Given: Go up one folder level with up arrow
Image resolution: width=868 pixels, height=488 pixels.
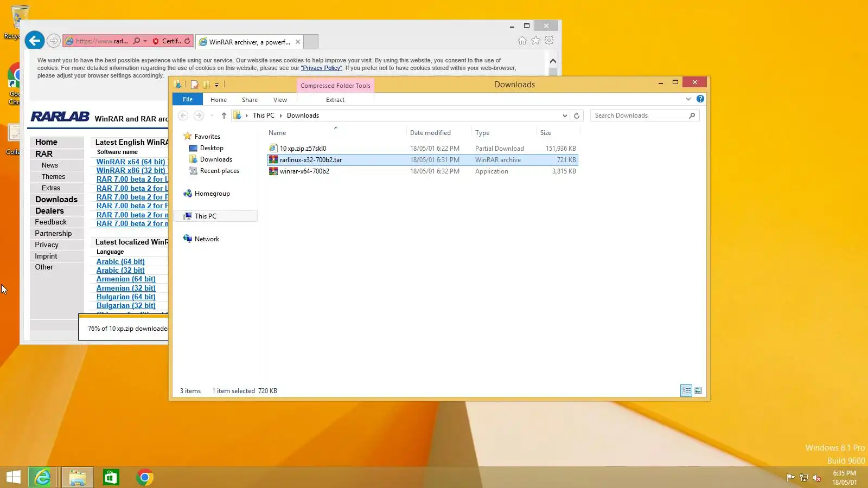Looking at the screenshot, I should (x=224, y=115).
